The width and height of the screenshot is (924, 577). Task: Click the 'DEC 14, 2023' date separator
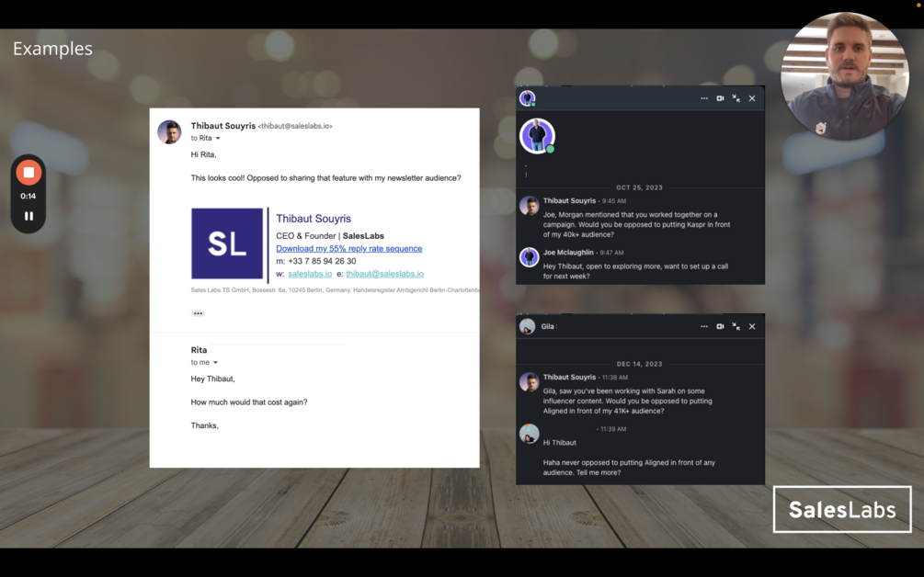(x=639, y=364)
